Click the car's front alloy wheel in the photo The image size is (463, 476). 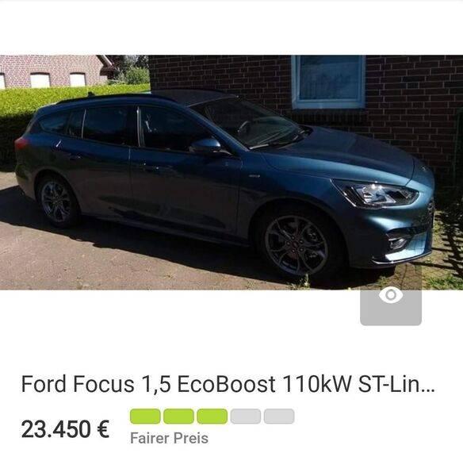(x=297, y=244)
